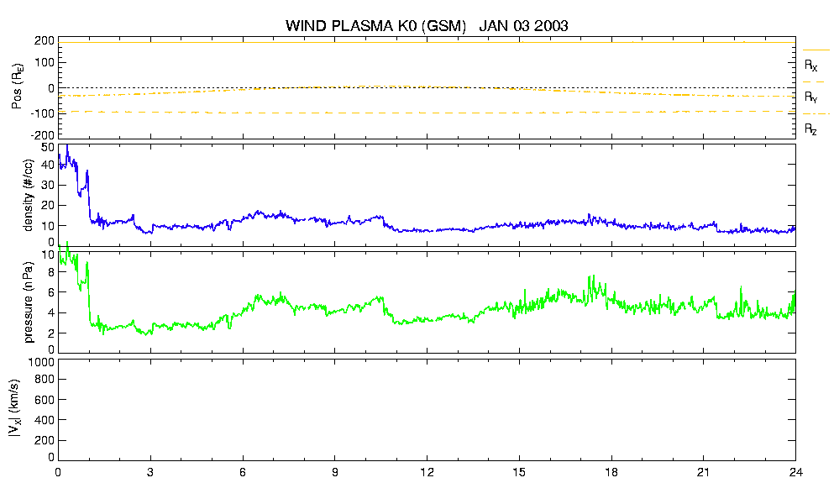Click the dash-dot legend line above Rz

[816, 114]
